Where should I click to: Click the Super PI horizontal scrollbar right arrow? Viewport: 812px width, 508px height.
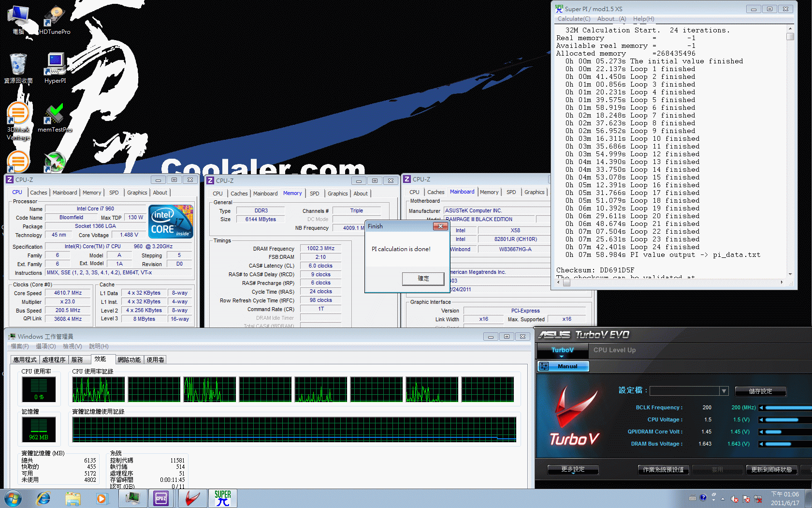[x=782, y=282]
